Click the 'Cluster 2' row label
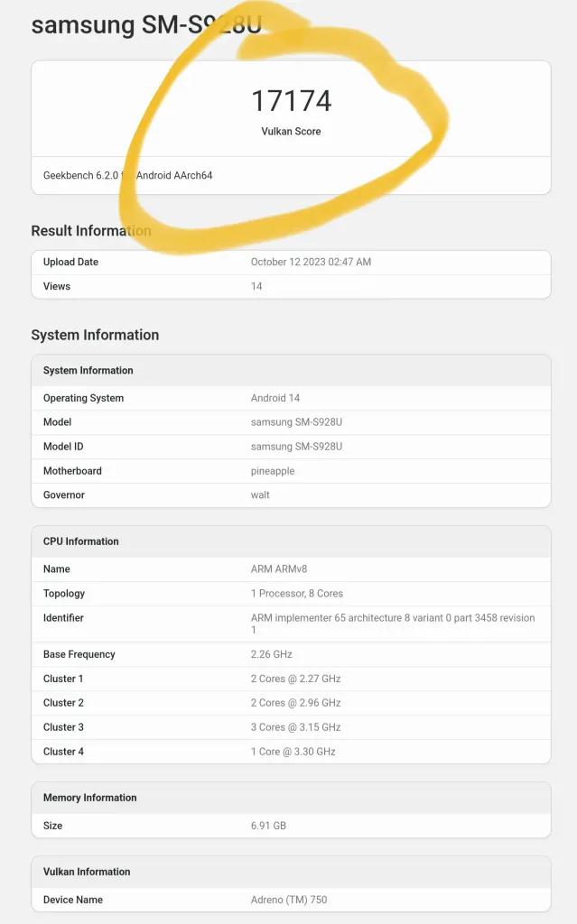 [63, 703]
